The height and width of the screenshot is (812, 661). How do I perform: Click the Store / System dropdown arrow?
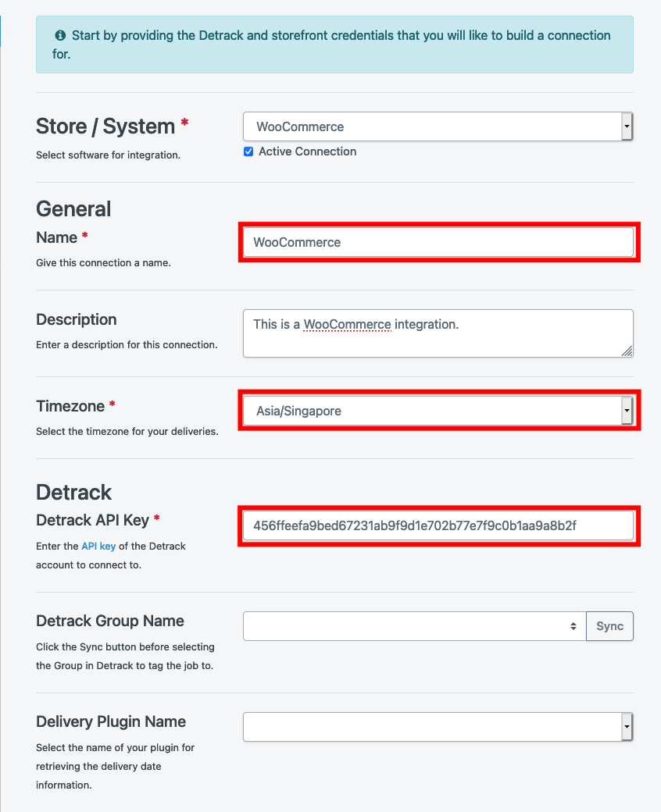(x=627, y=126)
